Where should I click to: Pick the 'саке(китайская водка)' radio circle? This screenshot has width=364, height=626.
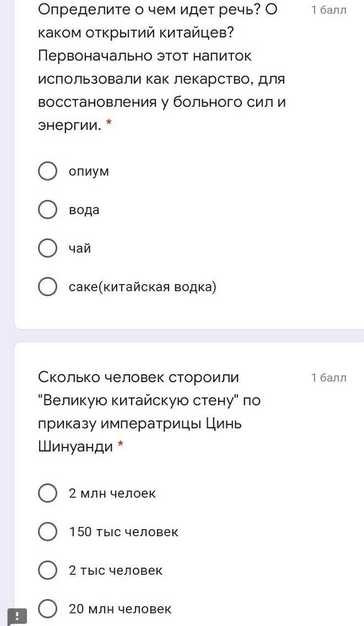coord(47,287)
